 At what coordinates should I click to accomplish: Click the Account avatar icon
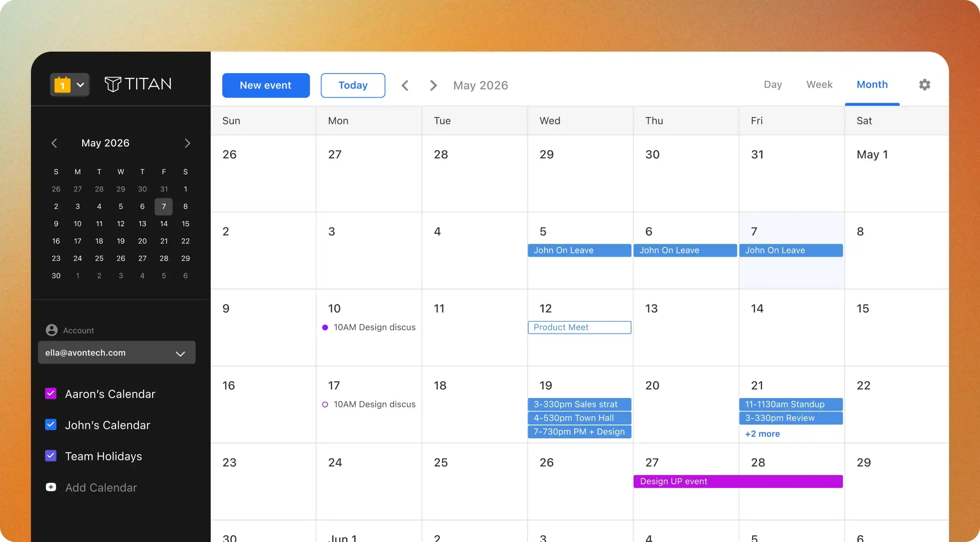52,330
